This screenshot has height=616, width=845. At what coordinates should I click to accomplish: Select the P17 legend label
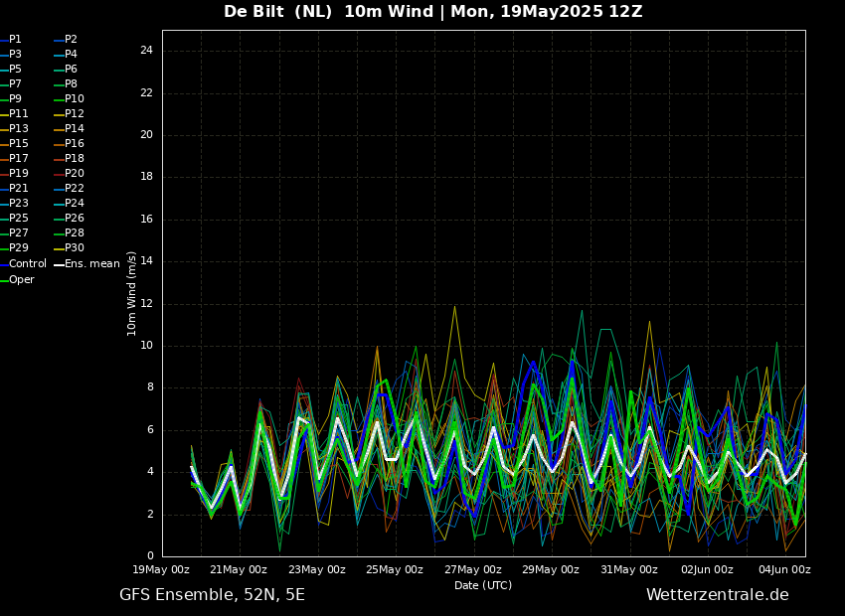coord(18,158)
